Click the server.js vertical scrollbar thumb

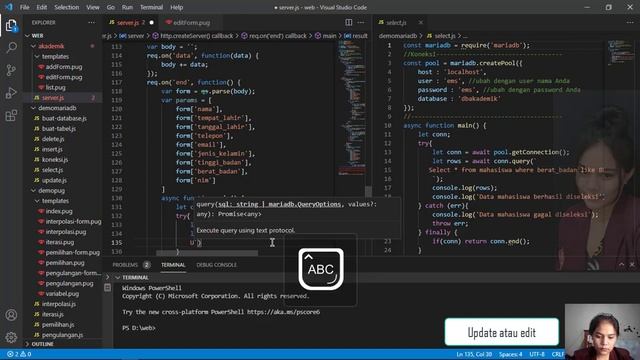369,191
